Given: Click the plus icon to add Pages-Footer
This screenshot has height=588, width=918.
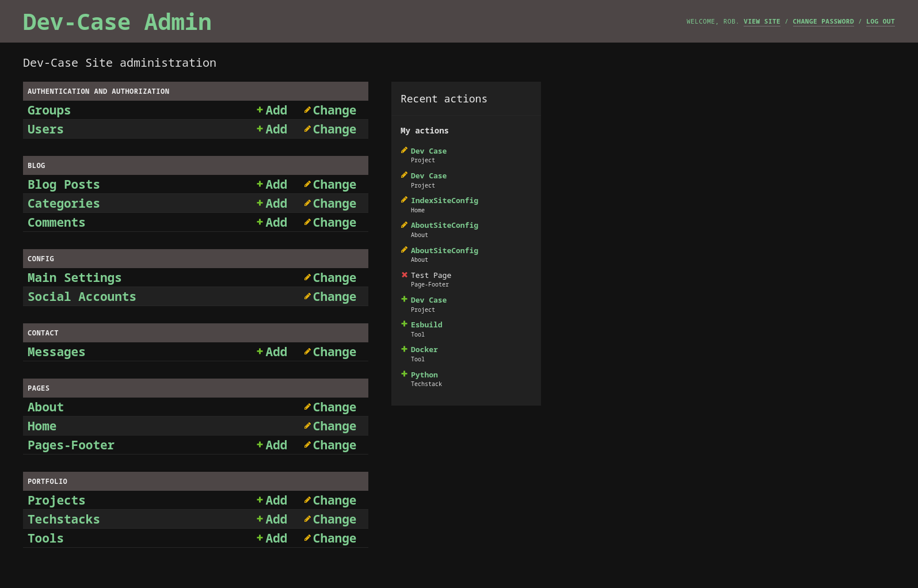Looking at the screenshot, I should point(260,445).
